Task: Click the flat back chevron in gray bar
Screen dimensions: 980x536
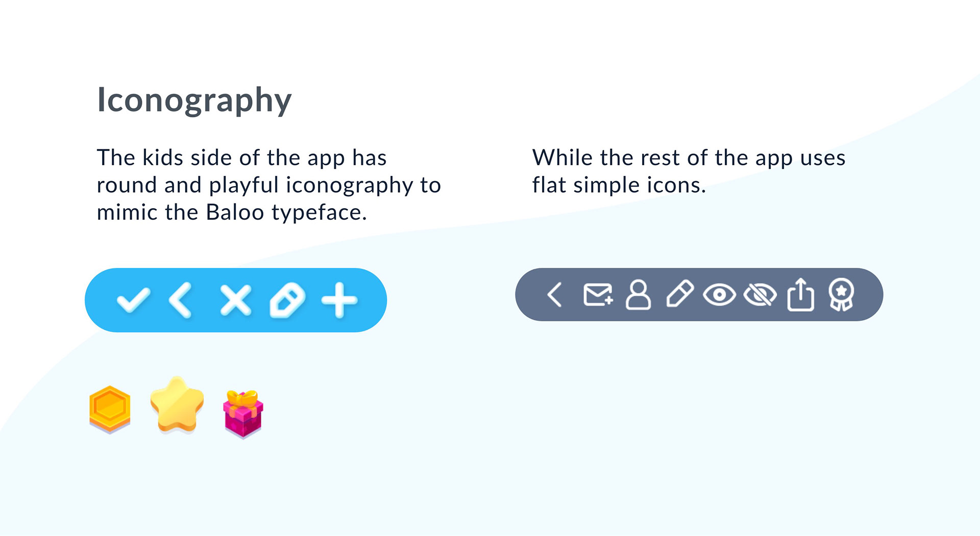Action: click(x=554, y=295)
